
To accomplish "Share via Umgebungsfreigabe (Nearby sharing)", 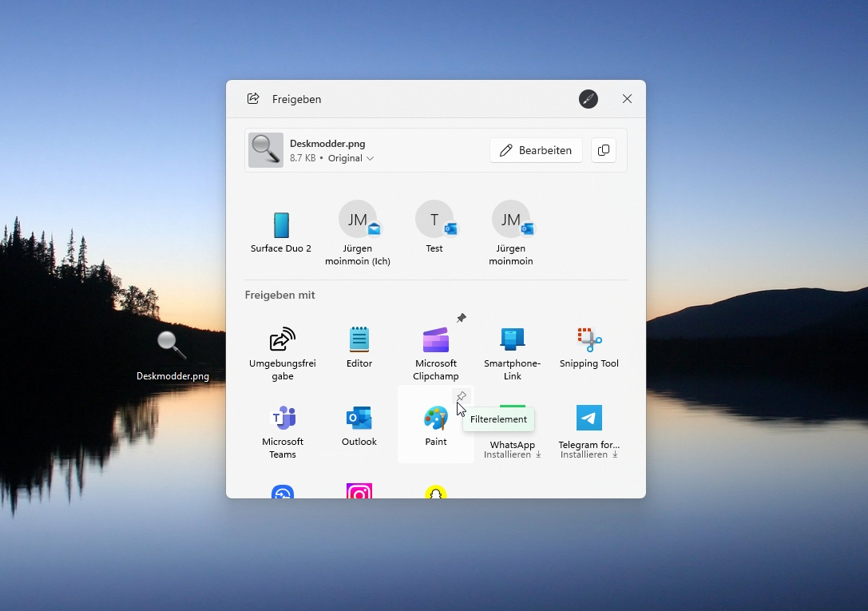I will [283, 352].
